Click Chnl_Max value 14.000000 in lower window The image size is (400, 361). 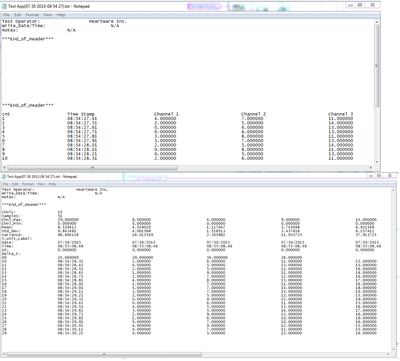tap(366, 220)
